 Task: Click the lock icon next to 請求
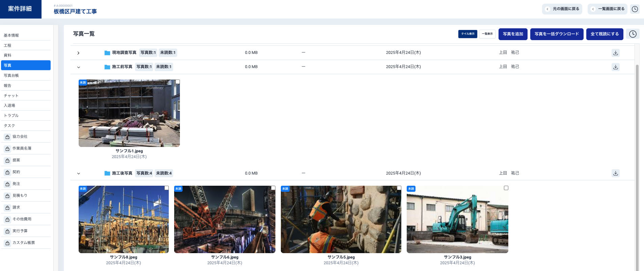coord(7,208)
